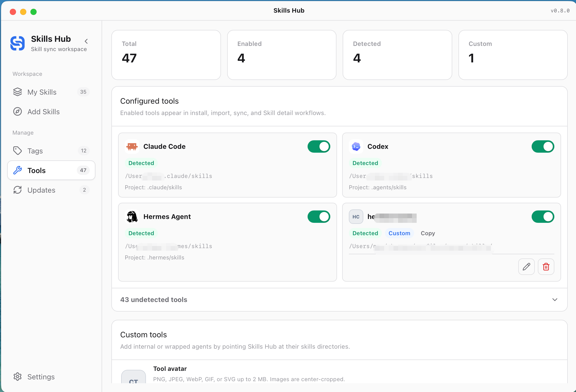This screenshot has width=576, height=392.
Task: Click the Detected badge on Claude Code
Action: point(141,163)
